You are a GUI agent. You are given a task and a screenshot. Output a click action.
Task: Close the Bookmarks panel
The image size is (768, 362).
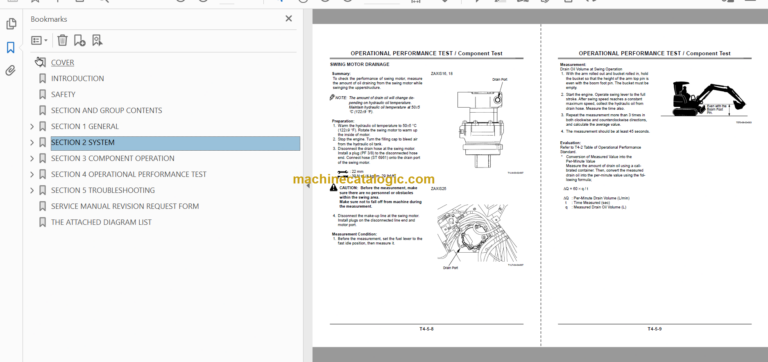[288, 19]
